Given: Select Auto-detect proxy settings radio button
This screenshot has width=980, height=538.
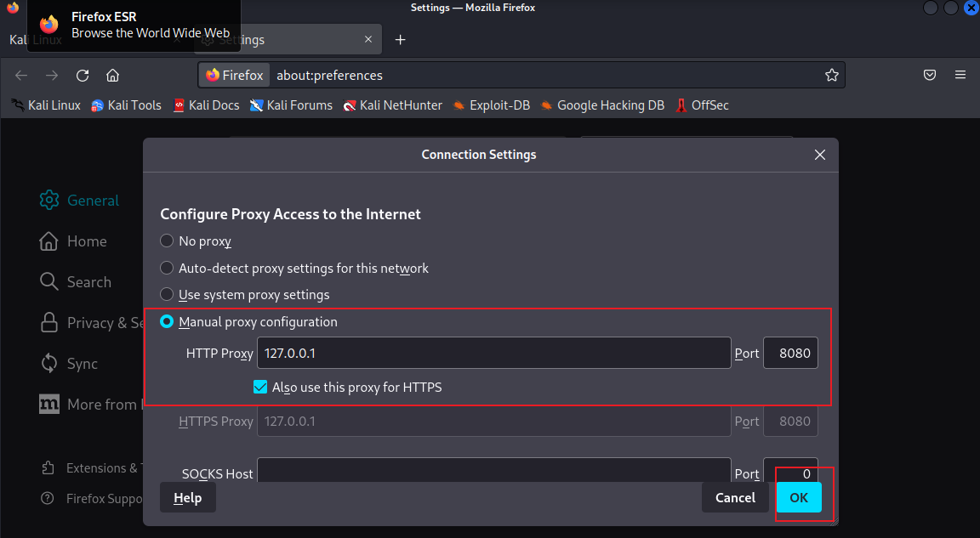Looking at the screenshot, I should 168,269.
